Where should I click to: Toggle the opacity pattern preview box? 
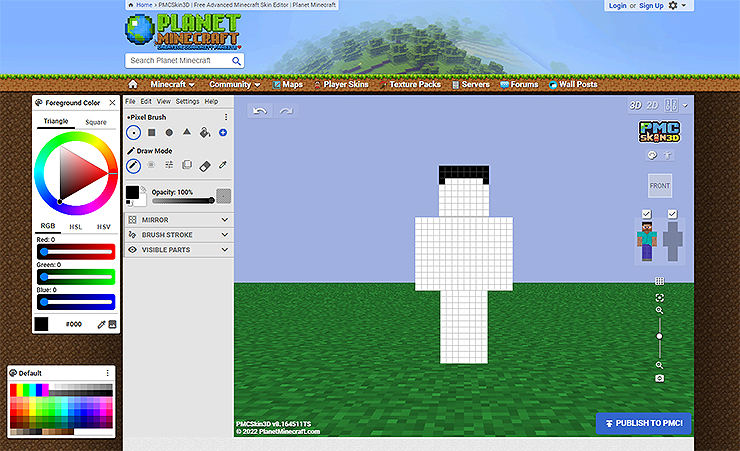(224, 196)
